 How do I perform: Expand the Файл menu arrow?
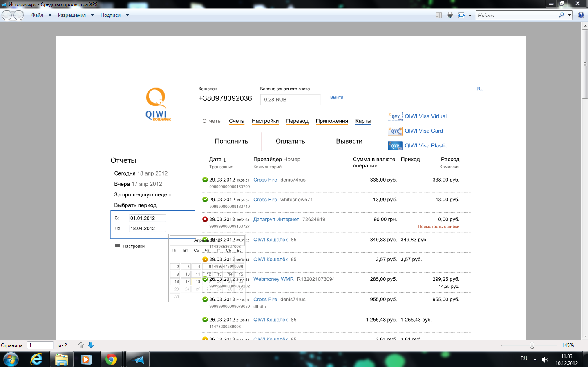pos(50,16)
